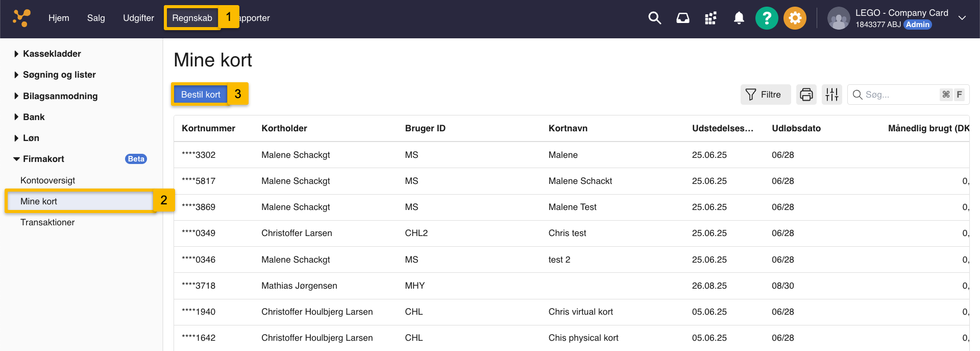Select Transaktioner in the sidebar
980x351 pixels.
[x=47, y=222]
